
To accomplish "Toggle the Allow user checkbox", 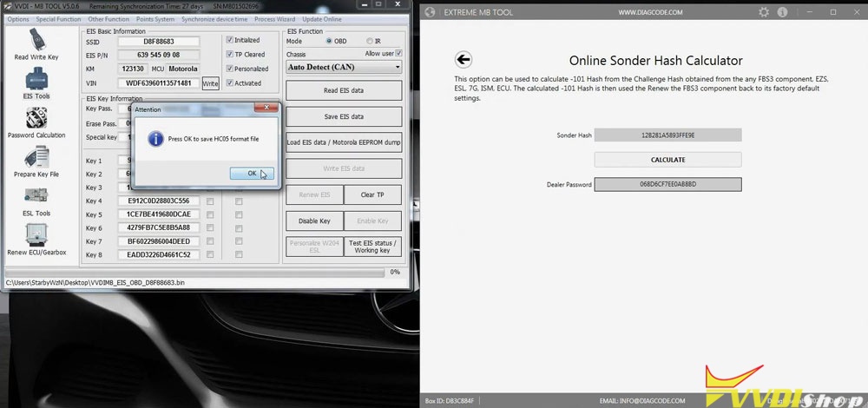I will 398,54.
